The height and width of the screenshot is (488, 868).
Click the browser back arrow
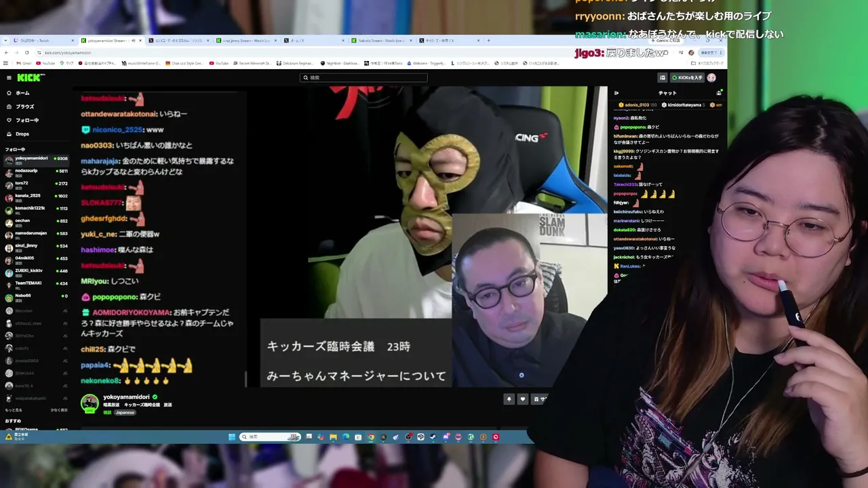click(7, 52)
